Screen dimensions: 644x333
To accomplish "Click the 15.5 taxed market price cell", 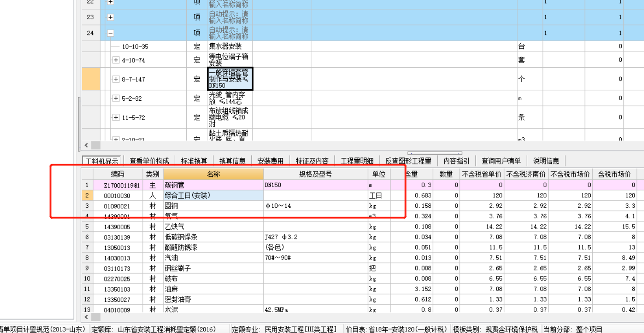I will click(x=614, y=227).
